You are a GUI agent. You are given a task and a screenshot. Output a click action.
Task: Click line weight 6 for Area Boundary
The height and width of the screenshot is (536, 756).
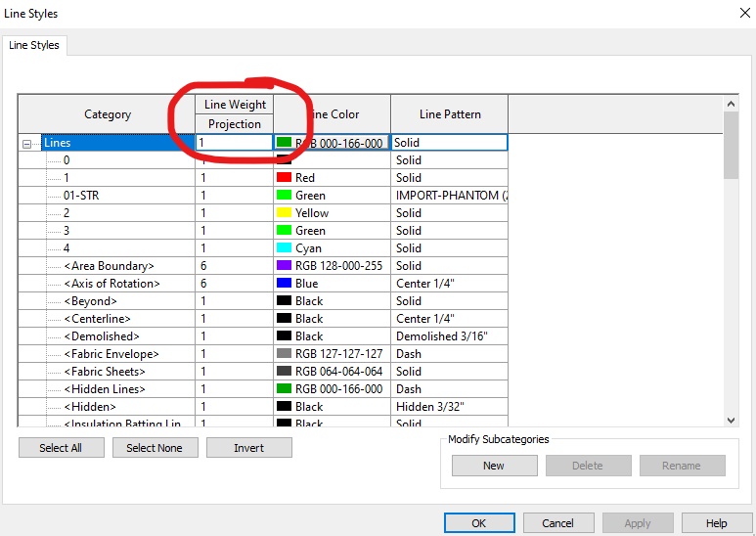(x=235, y=266)
